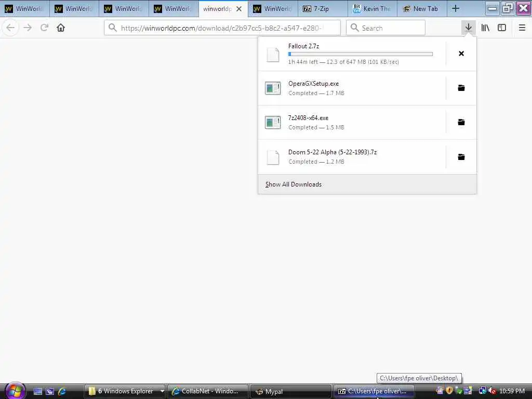Open the Doom 5-22 Alpha (5-22-1993).7z entry
Image resolution: width=532 pixels, height=399 pixels.
click(352, 157)
